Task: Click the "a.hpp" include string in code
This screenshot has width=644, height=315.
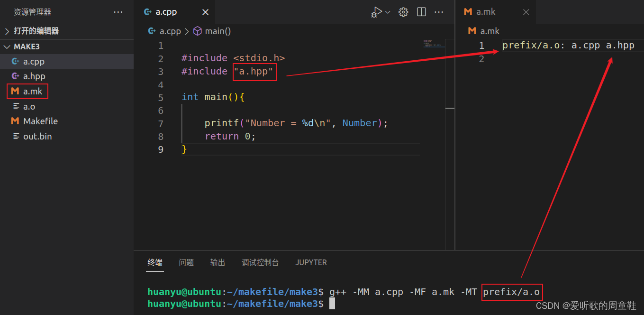Action: coord(254,71)
